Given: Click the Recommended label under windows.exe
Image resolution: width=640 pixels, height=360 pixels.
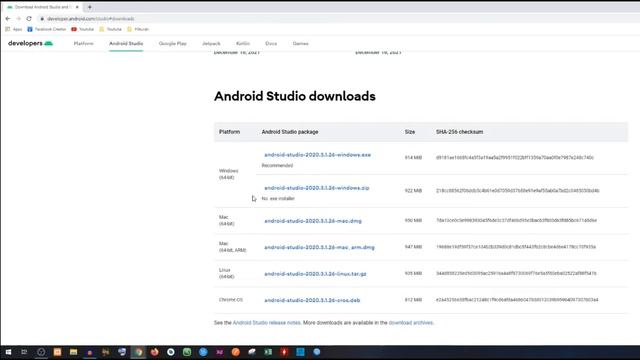Looking at the screenshot, I should pos(278,165).
